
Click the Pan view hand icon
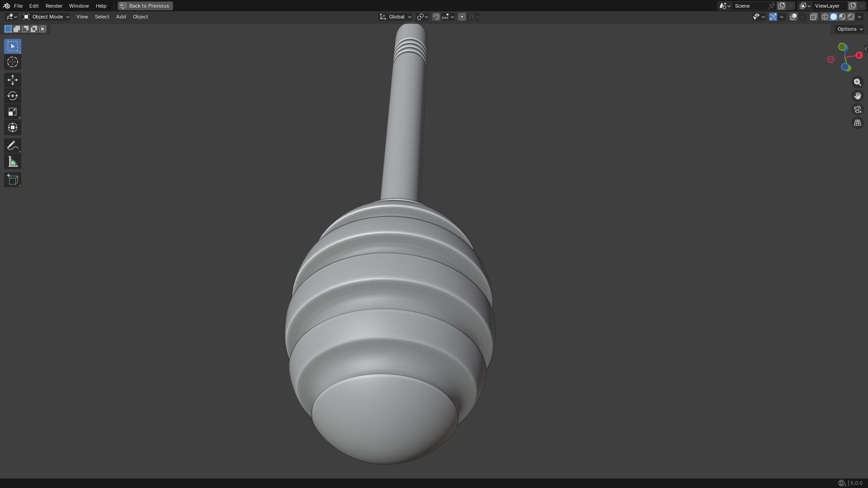click(857, 96)
